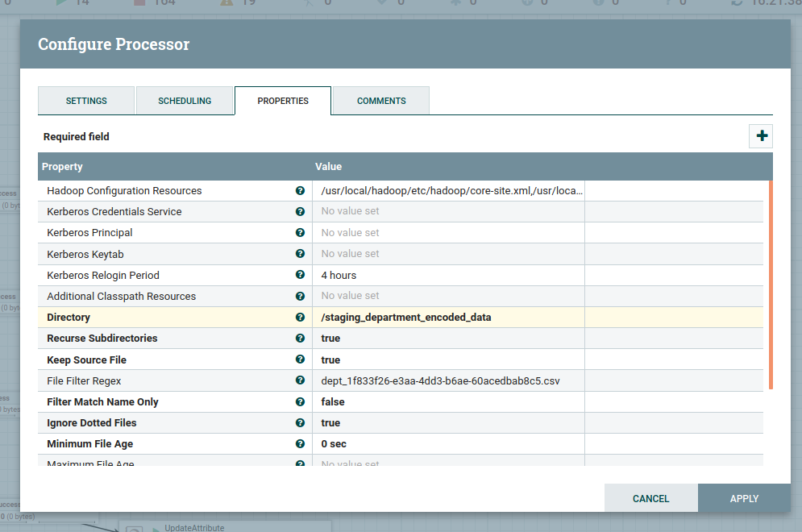Click help icon for Recurse Subdirectories
Screen dimensions: 802x532
point(300,339)
